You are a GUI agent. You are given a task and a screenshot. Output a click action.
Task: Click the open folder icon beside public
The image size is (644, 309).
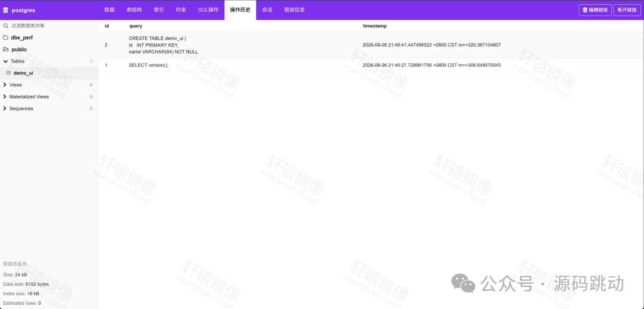pyautogui.click(x=6, y=49)
